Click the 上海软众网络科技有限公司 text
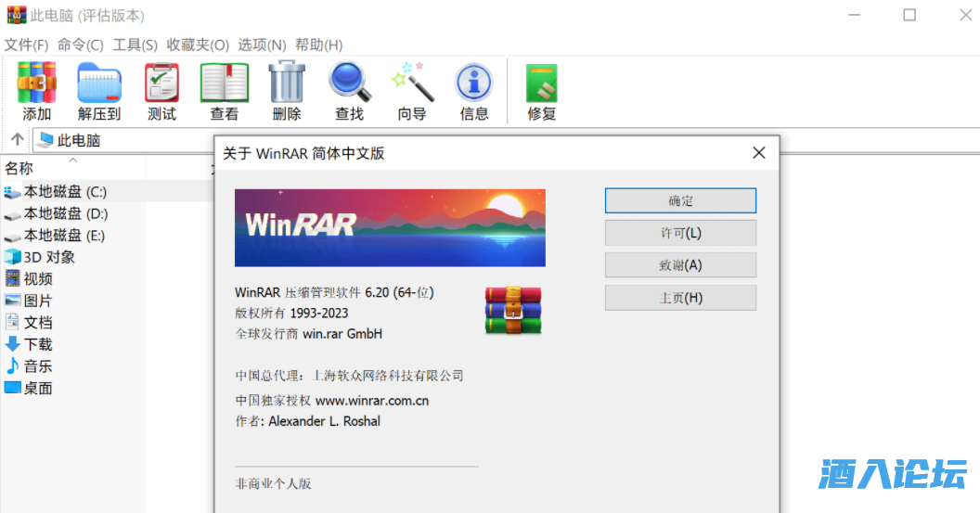 pyautogui.click(x=388, y=376)
